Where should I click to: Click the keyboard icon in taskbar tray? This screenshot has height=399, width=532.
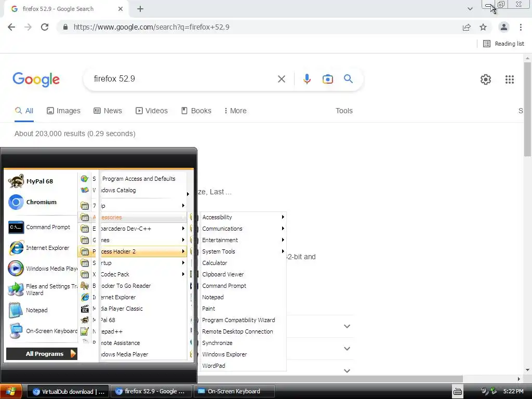coord(457,392)
